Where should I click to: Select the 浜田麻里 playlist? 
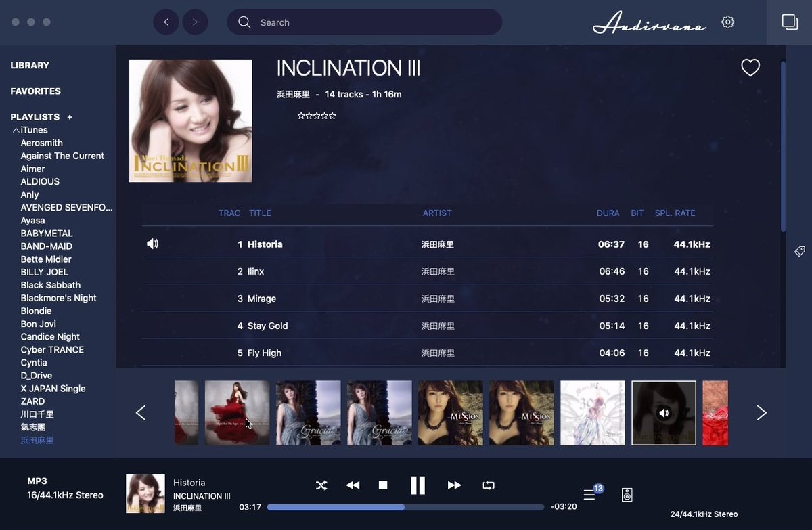(37, 441)
